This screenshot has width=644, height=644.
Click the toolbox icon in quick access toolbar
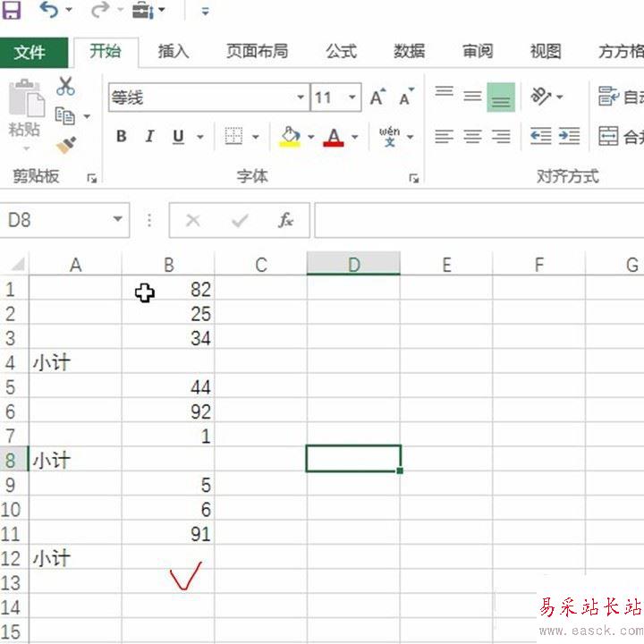pyautogui.click(x=143, y=10)
